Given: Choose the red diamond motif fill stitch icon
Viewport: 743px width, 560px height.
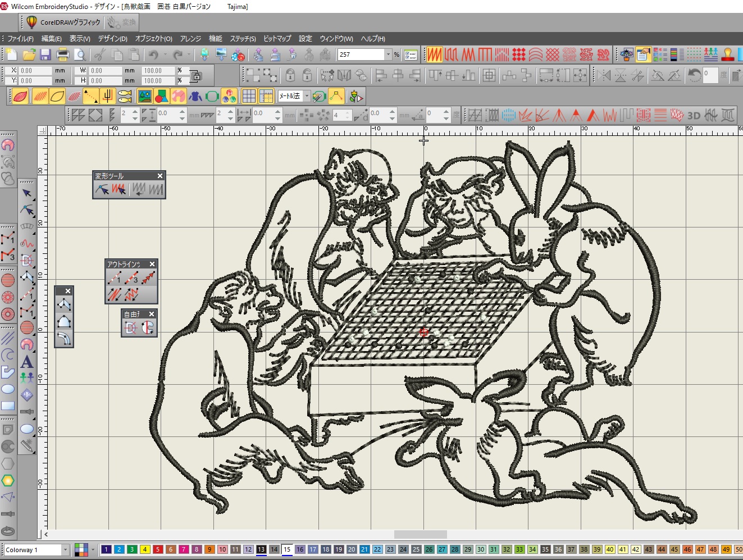Looking at the screenshot, I should tap(519, 54).
